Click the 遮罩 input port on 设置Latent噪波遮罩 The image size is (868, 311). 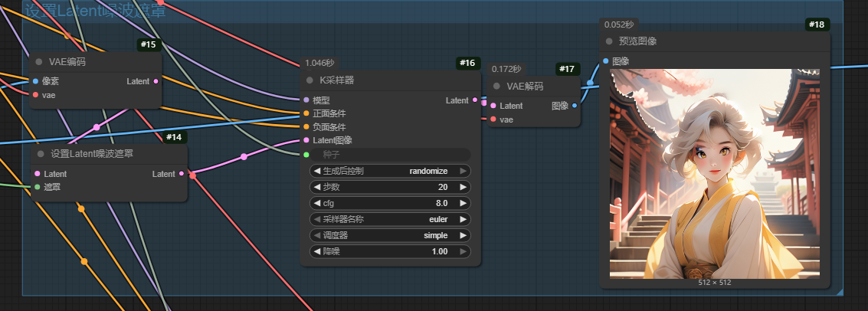tap(36, 186)
